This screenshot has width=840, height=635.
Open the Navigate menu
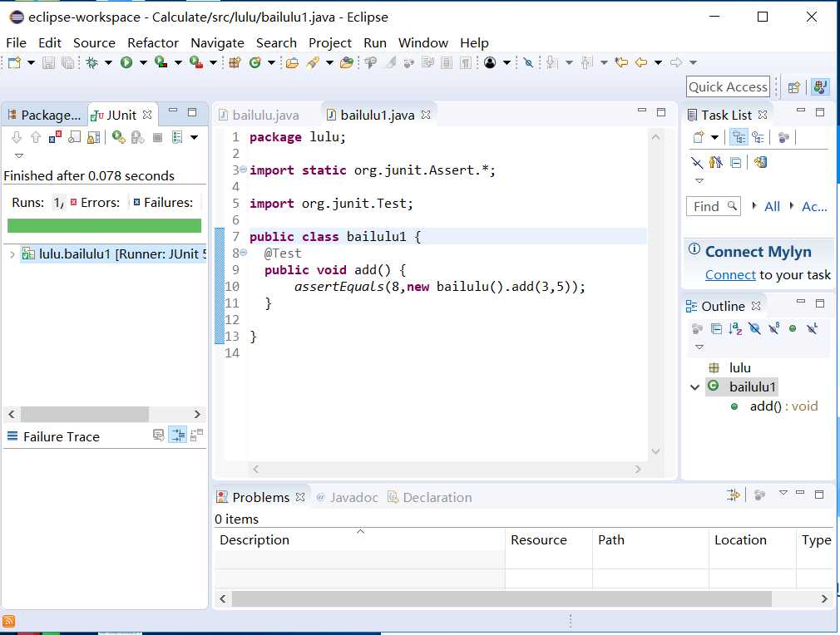click(217, 43)
